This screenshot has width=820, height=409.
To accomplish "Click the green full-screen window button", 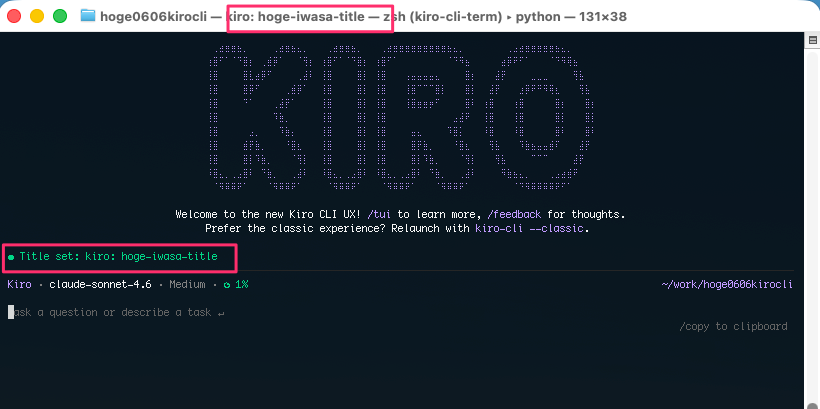I will 60,16.
